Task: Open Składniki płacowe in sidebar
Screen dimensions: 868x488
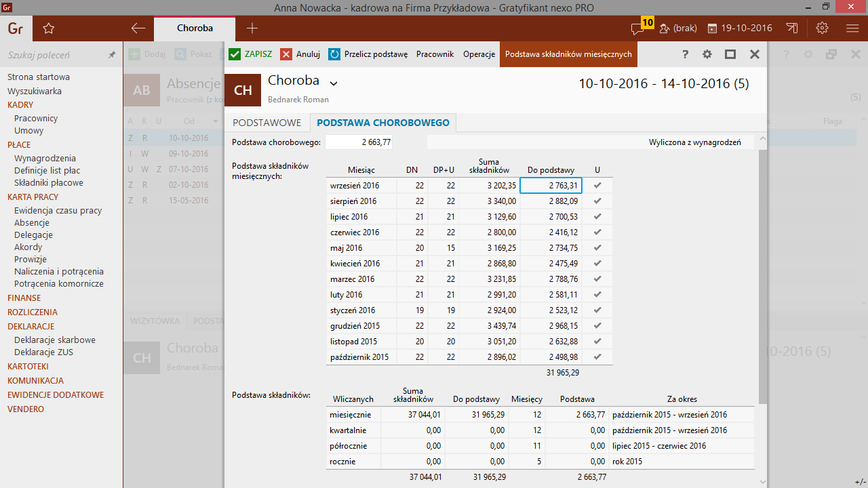Action: [49, 182]
